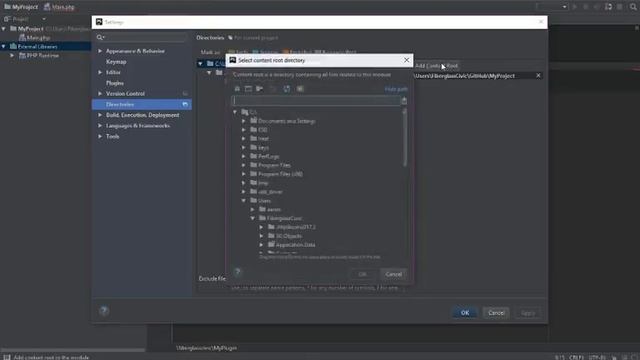Viewport: 640px width, 360px height.
Task: Click the Add Content Root button
Action: (x=436, y=66)
